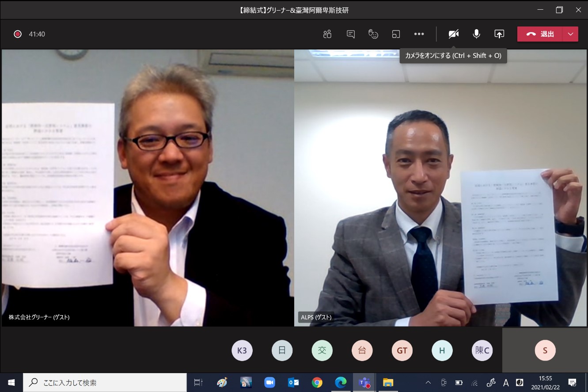Viewport: 588px width, 392px height.
Task: Open Outlook from the taskbar
Action: pos(293,382)
